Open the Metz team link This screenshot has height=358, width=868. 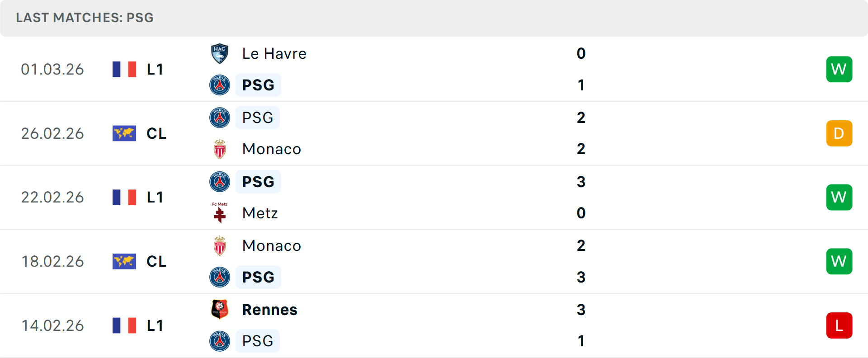point(260,213)
